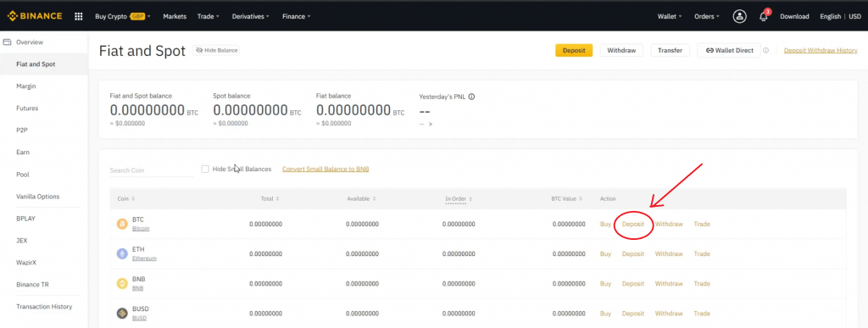
Task: Select WazirX in the sidebar
Action: [27, 263]
